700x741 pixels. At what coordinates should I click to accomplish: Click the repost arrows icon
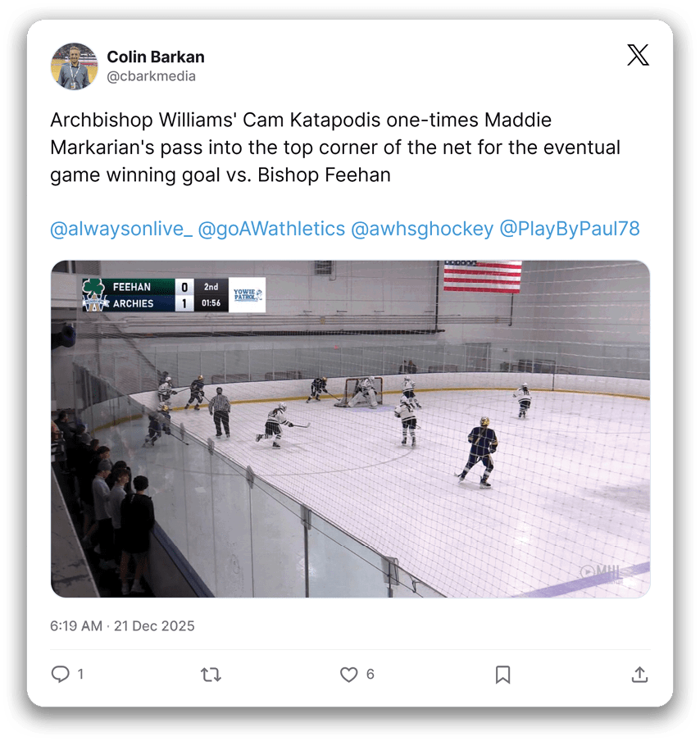pyautogui.click(x=211, y=674)
